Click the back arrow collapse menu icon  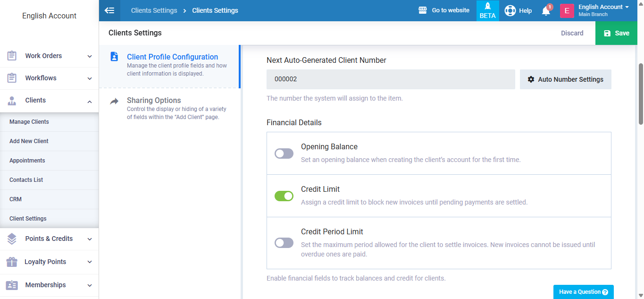[x=109, y=10]
